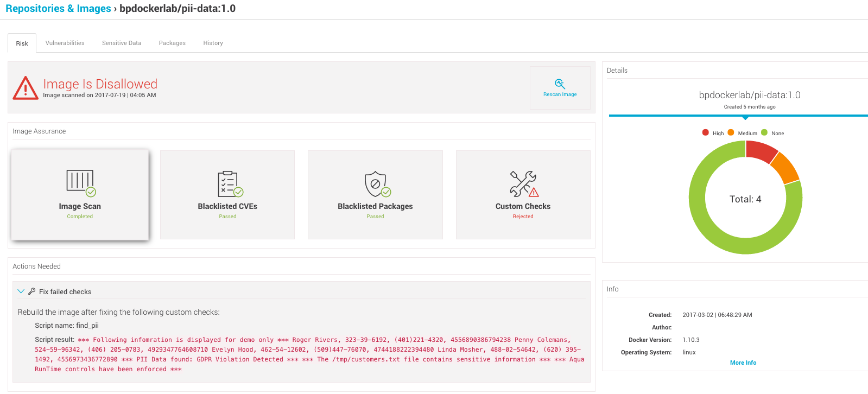Click the red disallowed warning triangle
This screenshot has height=394, width=868.
(x=26, y=88)
